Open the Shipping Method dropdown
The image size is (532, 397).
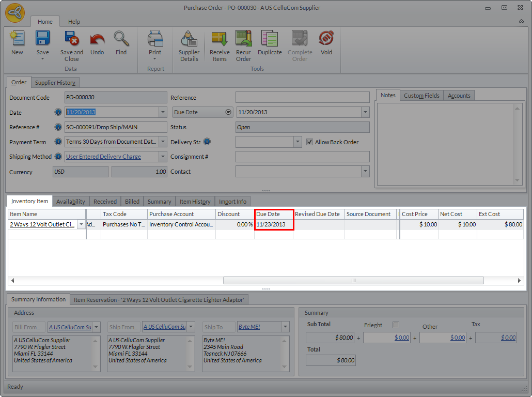click(163, 157)
